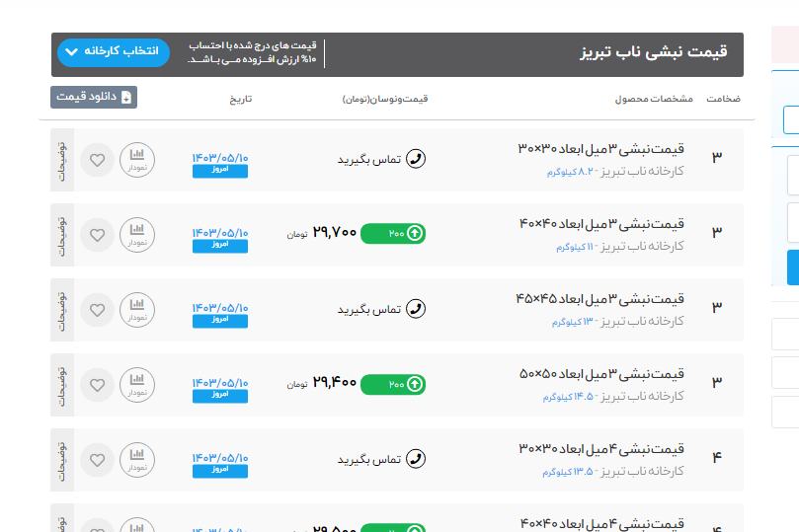Open the انتخاب کارخانه factory dropdown
This screenshot has width=799, height=532.
(x=114, y=52)
